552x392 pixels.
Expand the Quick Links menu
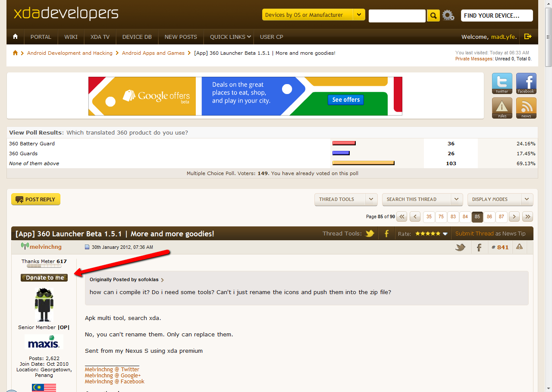point(230,37)
